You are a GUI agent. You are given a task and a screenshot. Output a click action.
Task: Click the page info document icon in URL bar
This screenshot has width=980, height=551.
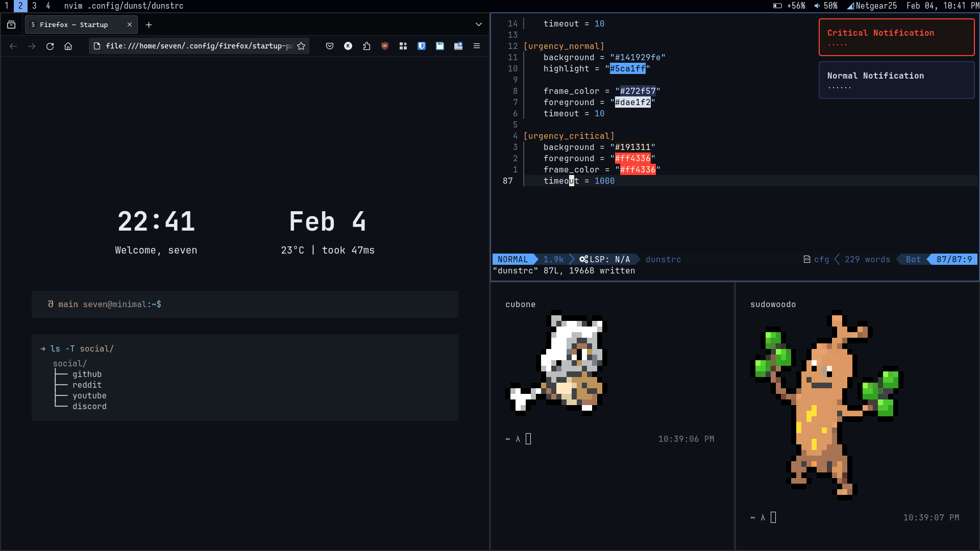pyautogui.click(x=97, y=46)
